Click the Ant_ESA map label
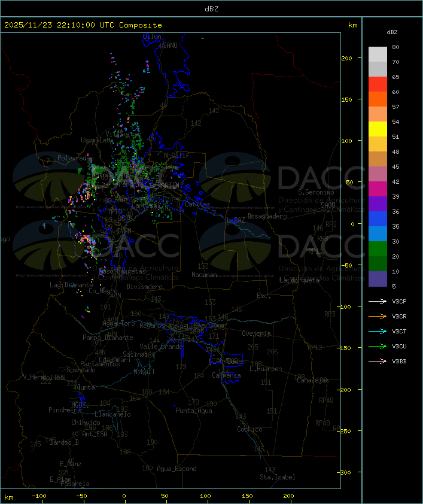 95,434
